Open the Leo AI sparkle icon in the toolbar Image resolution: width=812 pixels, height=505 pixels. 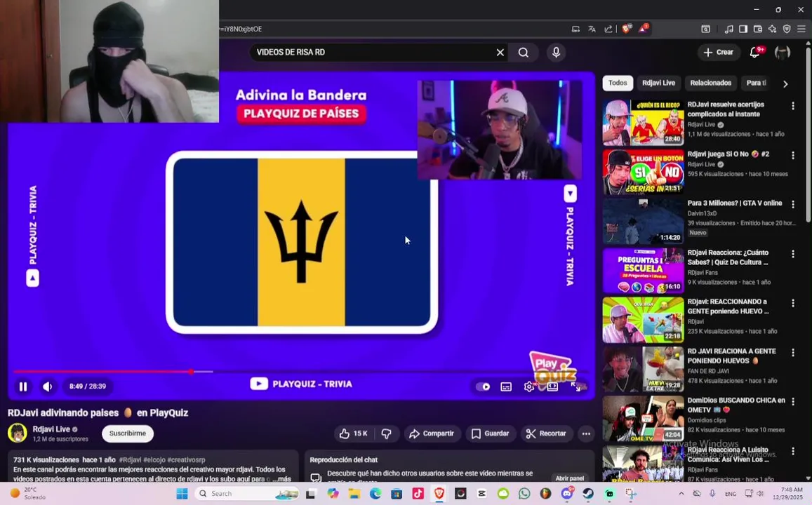772,29
